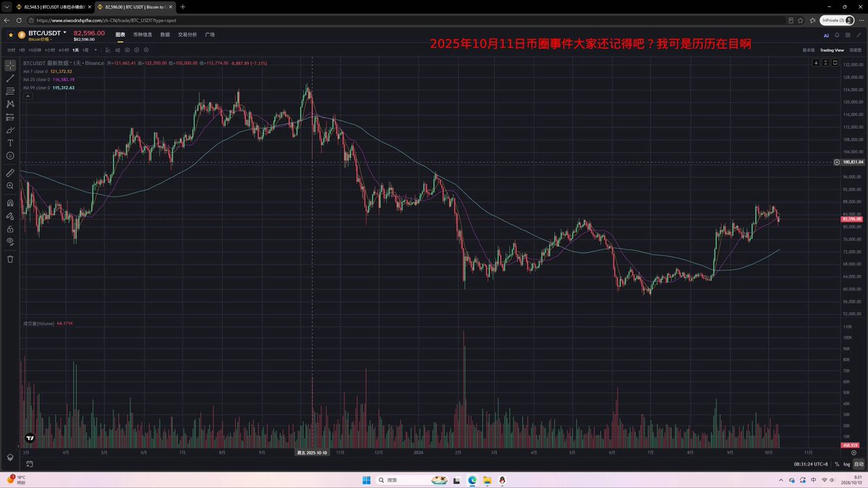Expand the BTC/USDT trading pair dropdown
This screenshot has width=868, height=488.
[x=65, y=33]
